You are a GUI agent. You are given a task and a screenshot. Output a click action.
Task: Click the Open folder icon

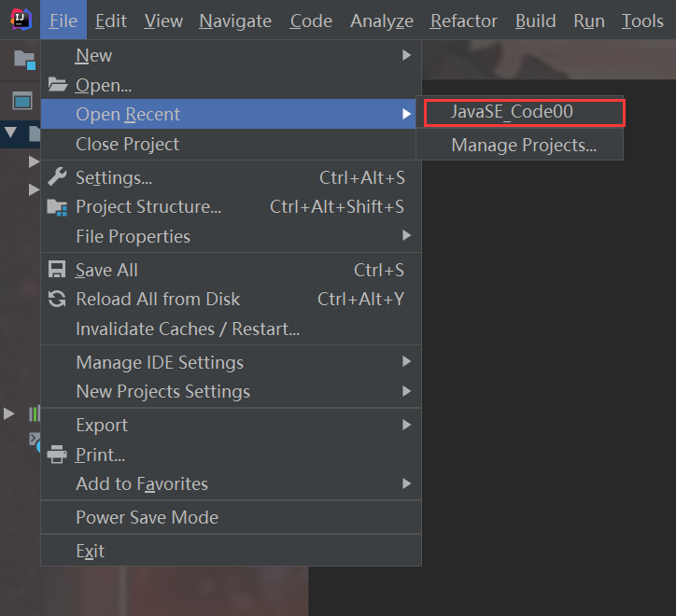click(58, 85)
